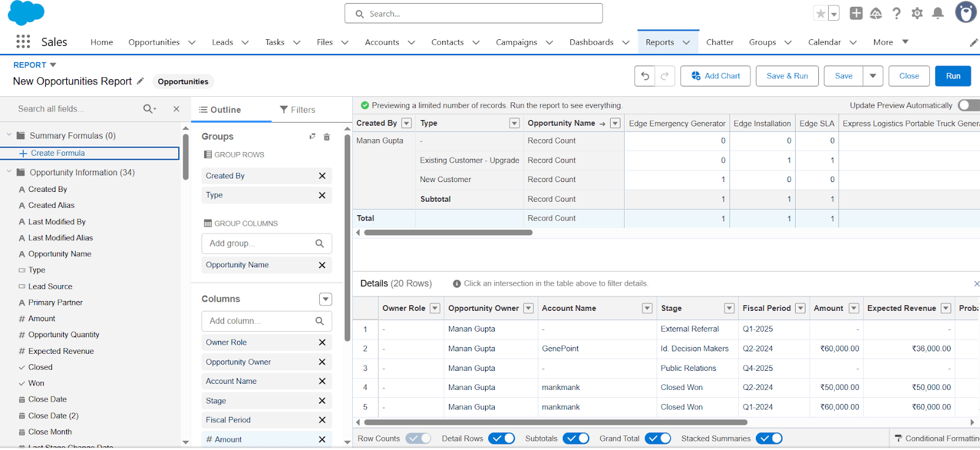Open the REPORT type dropdown
Screen dimensions: 980x450
coord(53,65)
